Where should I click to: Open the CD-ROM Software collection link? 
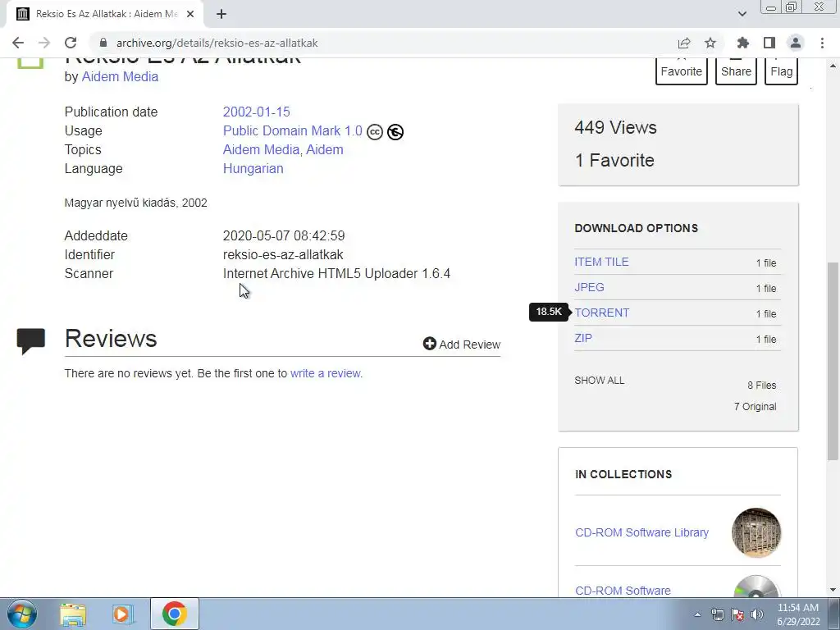point(623,591)
